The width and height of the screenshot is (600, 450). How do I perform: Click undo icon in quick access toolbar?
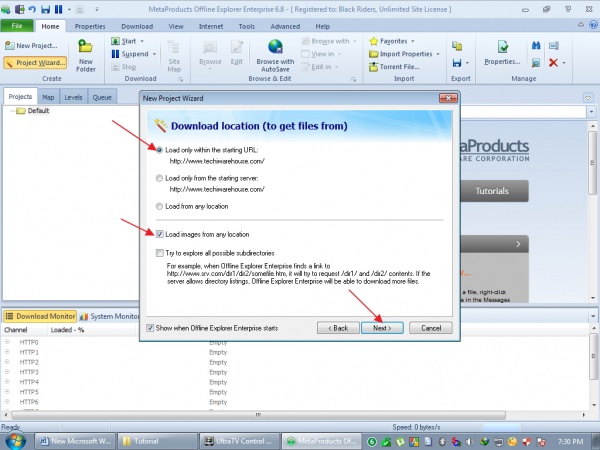[x=32, y=9]
